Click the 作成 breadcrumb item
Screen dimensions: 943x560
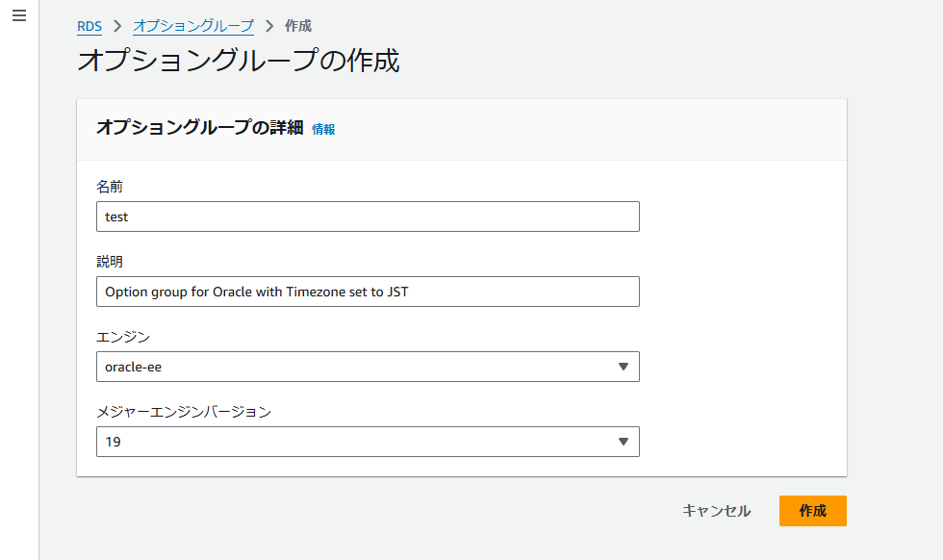pyautogui.click(x=298, y=26)
